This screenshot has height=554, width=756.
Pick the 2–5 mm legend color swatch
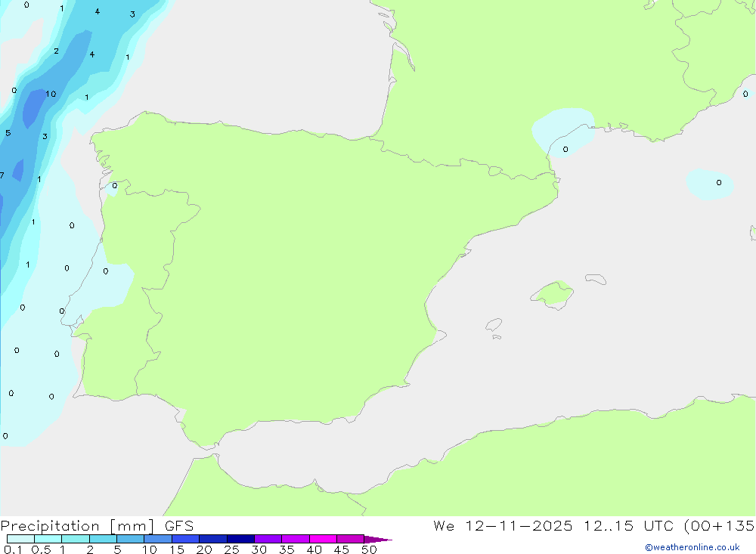click(x=103, y=539)
